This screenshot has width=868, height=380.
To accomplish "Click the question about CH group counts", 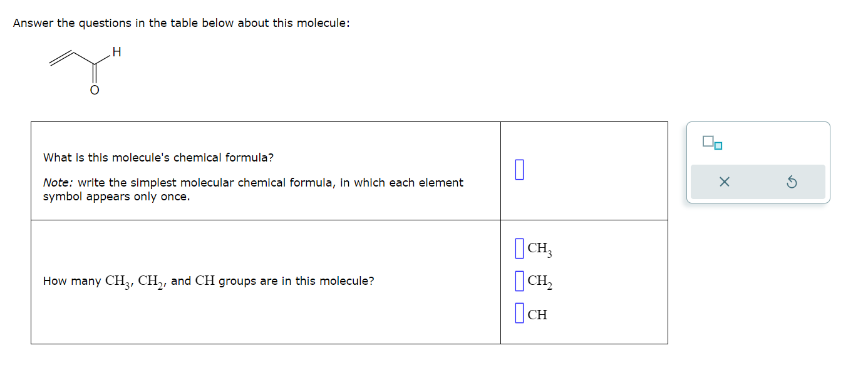I will (209, 281).
